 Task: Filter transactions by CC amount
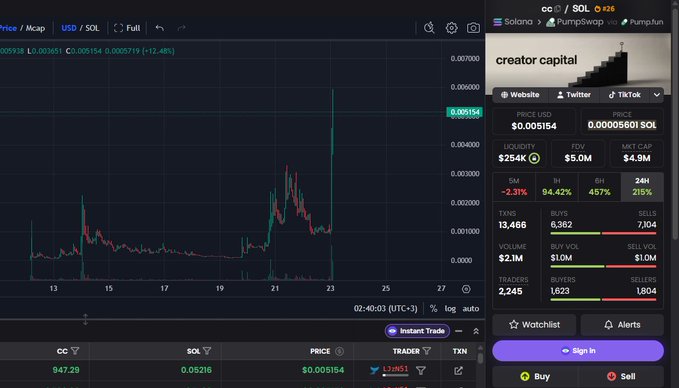(75, 351)
